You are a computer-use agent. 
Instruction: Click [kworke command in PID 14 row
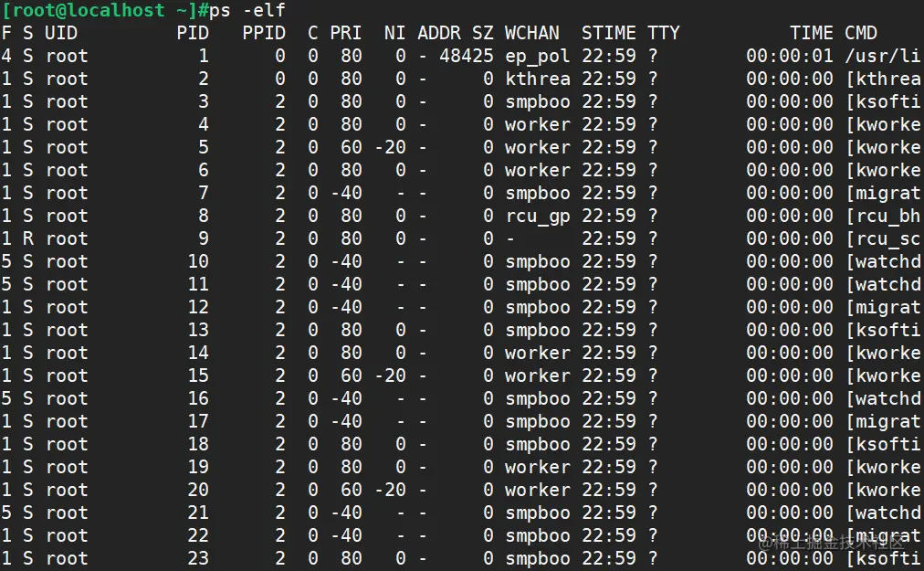pos(883,353)
